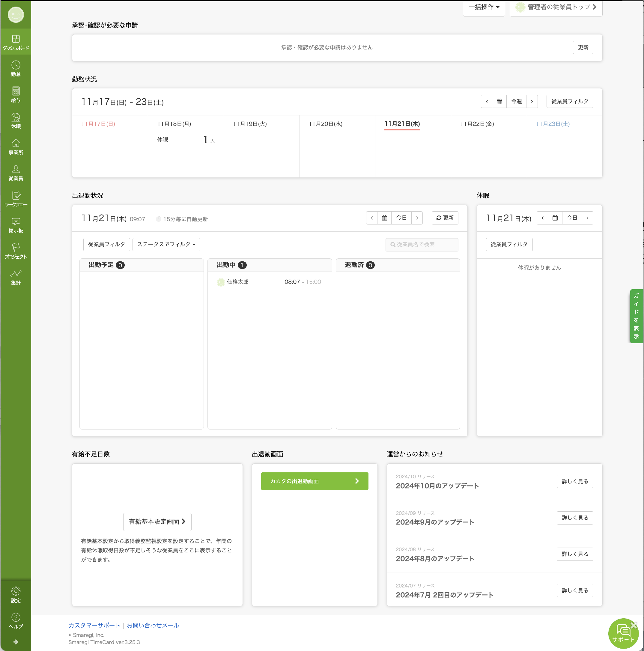This screenshot has height=651, width=644.
Task: Open the カスタマーサポート link
Action: [x=94, y=625]
